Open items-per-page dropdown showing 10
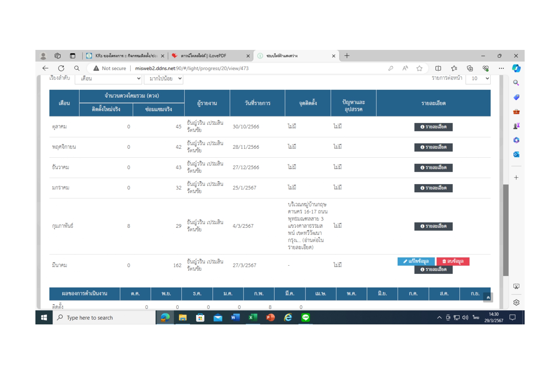The width and height of the screenshot is (555, 392). 478,79
